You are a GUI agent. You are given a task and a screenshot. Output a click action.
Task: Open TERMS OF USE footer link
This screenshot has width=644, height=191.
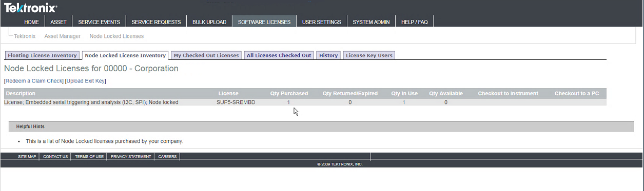[89, 157]
